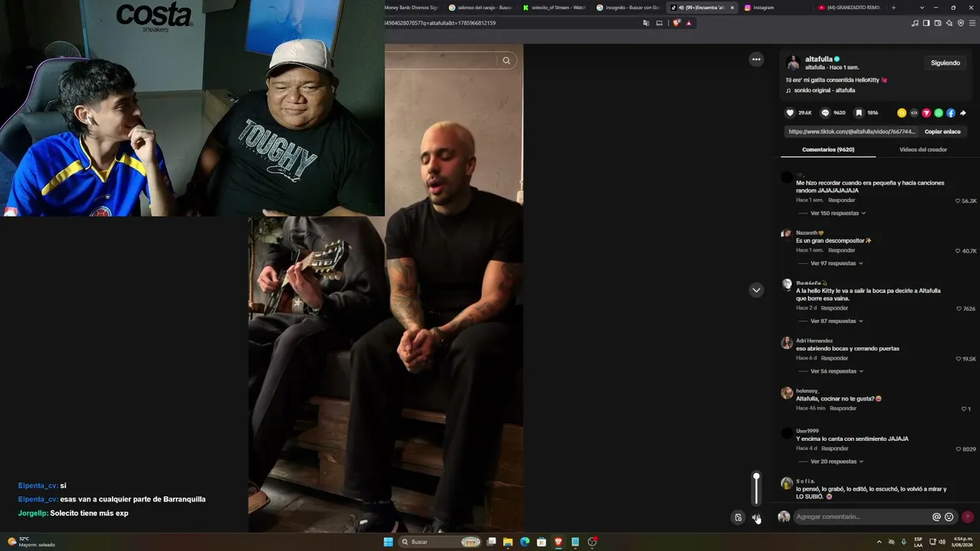Open the Windows Start menu
The height and width of the screenshot is (551, 980).
coord(388,542)
